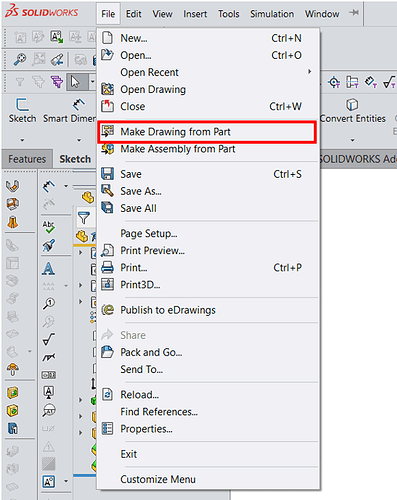Viewport: 397px width, 500px height.
Task: Click the File menu title
Action: [x=108, y=14]
